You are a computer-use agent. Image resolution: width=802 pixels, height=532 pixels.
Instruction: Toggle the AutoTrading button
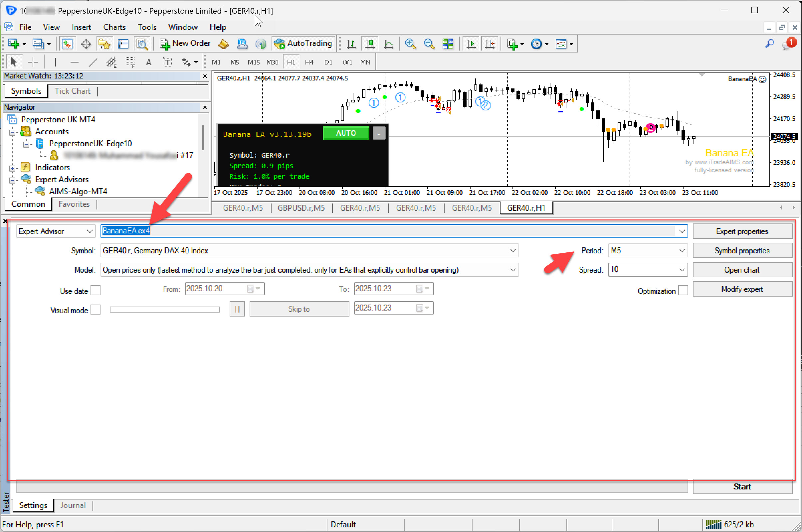pyautogui.click(x=303, y=44)
